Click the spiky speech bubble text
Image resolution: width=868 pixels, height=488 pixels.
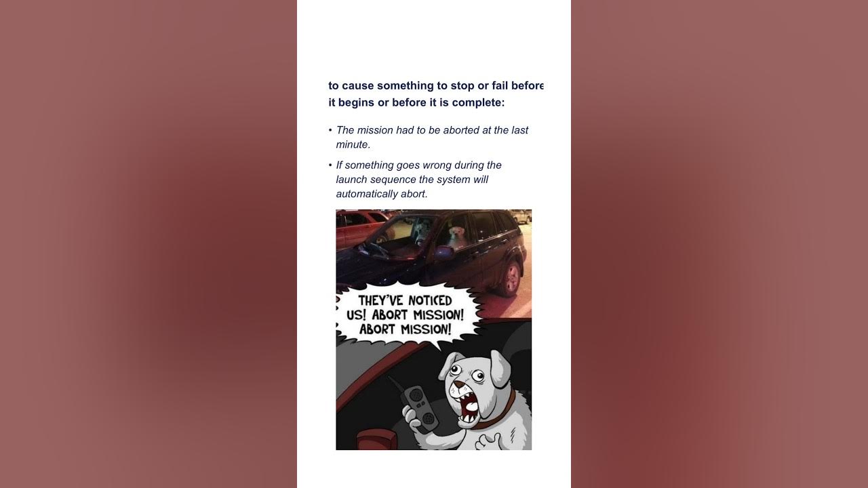[406, 315]
